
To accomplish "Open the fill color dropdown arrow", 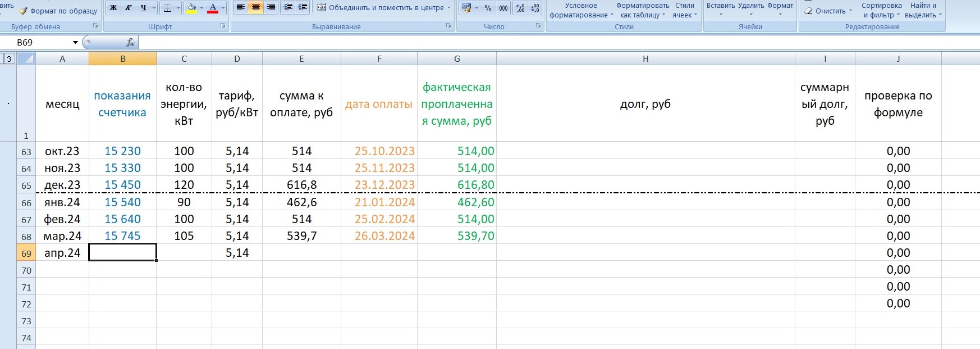I will coord(202,8).
